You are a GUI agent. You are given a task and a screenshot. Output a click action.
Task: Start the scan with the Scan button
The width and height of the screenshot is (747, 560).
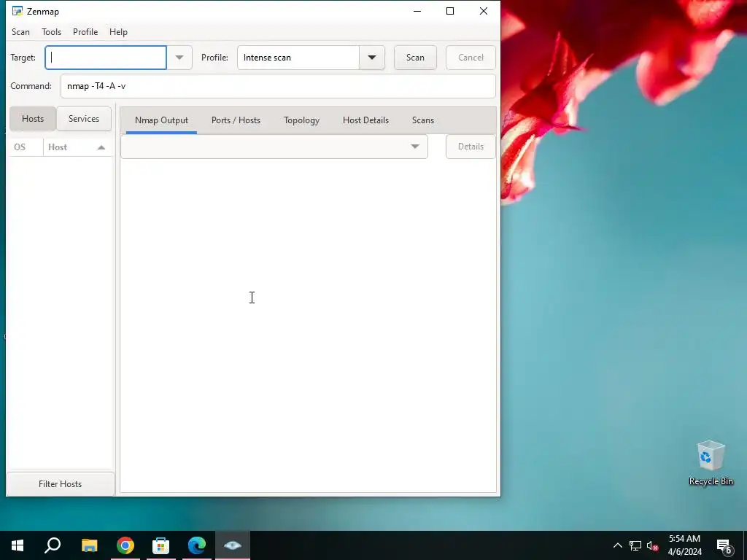415,58
